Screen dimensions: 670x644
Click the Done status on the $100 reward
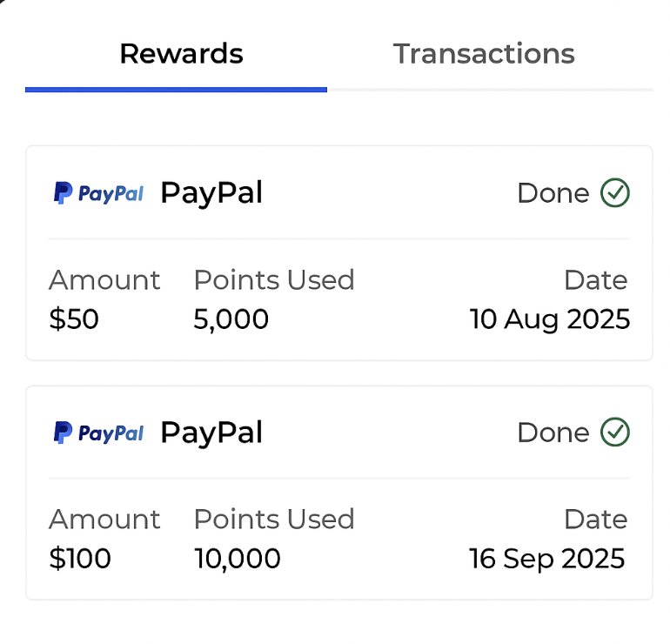tap(553, 433)
